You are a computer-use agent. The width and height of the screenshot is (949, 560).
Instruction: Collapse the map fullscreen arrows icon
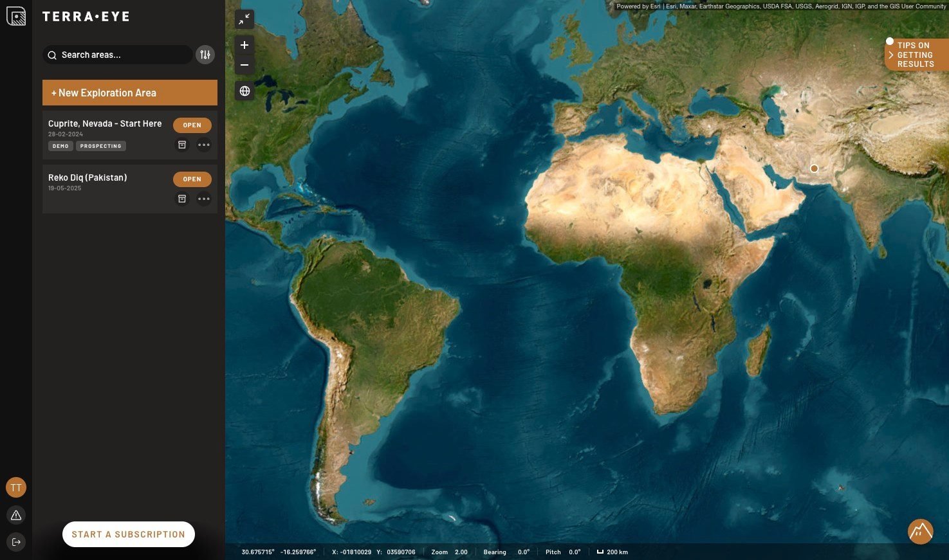point(244,19)
